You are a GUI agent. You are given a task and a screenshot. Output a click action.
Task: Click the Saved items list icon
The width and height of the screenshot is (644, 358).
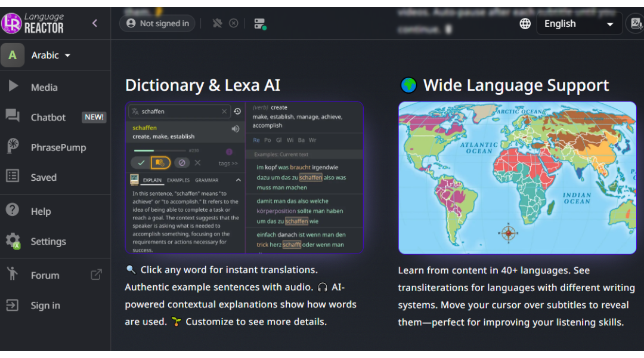[13, 177]
